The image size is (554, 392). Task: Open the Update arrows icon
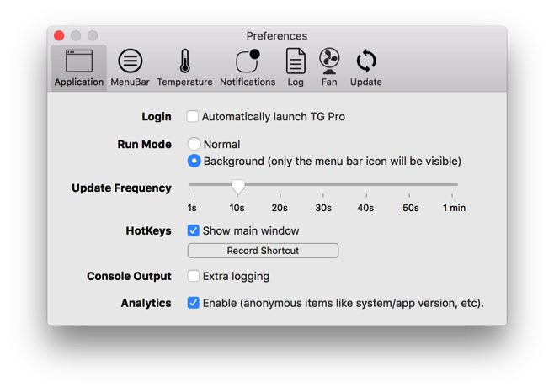click(x=366, y=61)
